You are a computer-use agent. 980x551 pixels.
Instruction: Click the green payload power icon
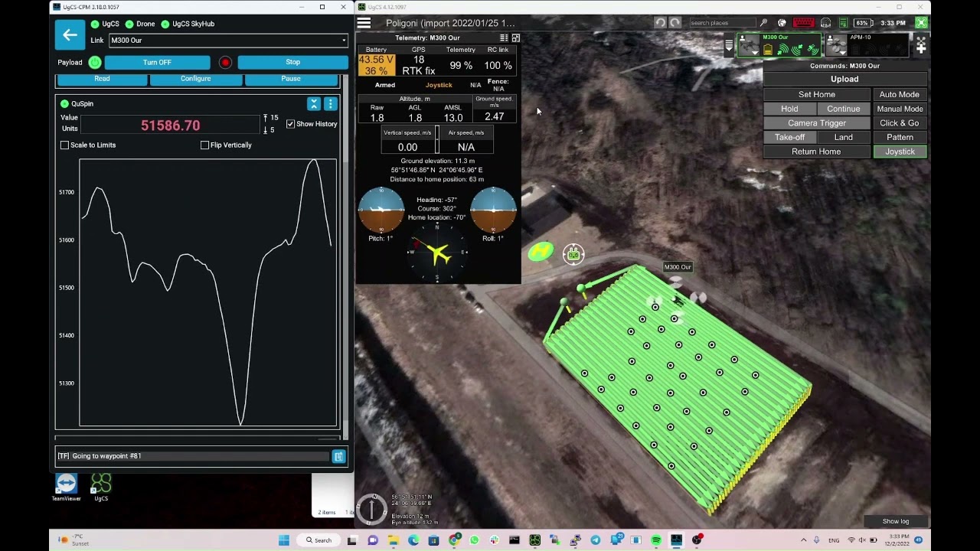point(94,62)
